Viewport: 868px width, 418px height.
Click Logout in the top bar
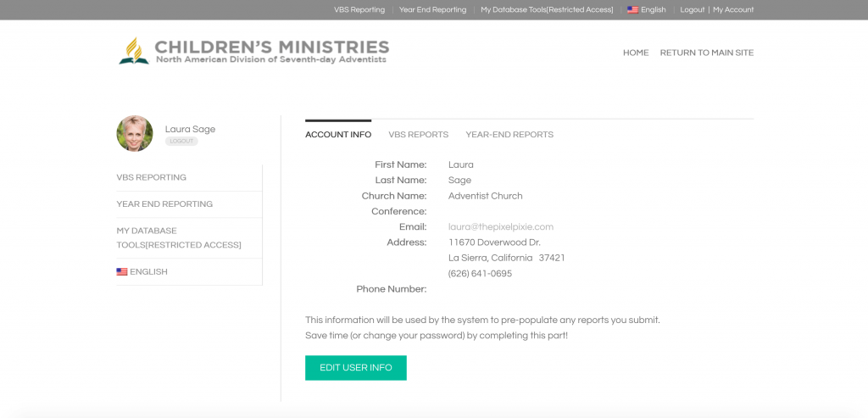692,10
